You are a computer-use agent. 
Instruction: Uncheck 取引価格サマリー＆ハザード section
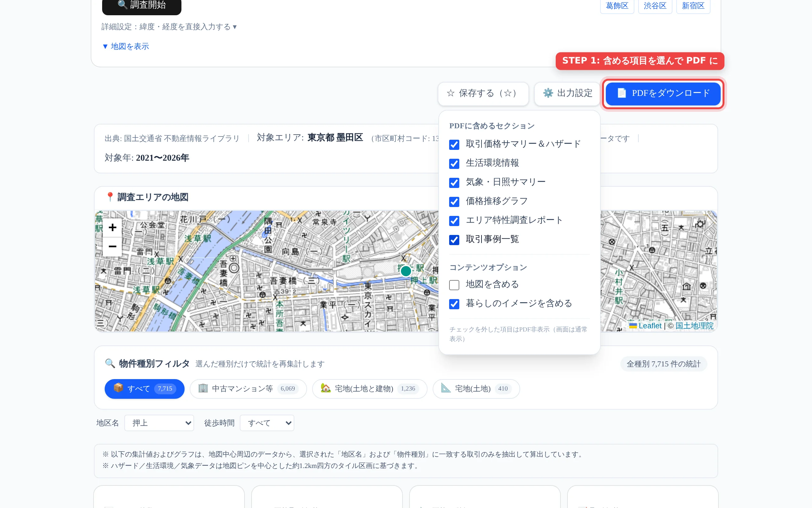click(454, 144)
